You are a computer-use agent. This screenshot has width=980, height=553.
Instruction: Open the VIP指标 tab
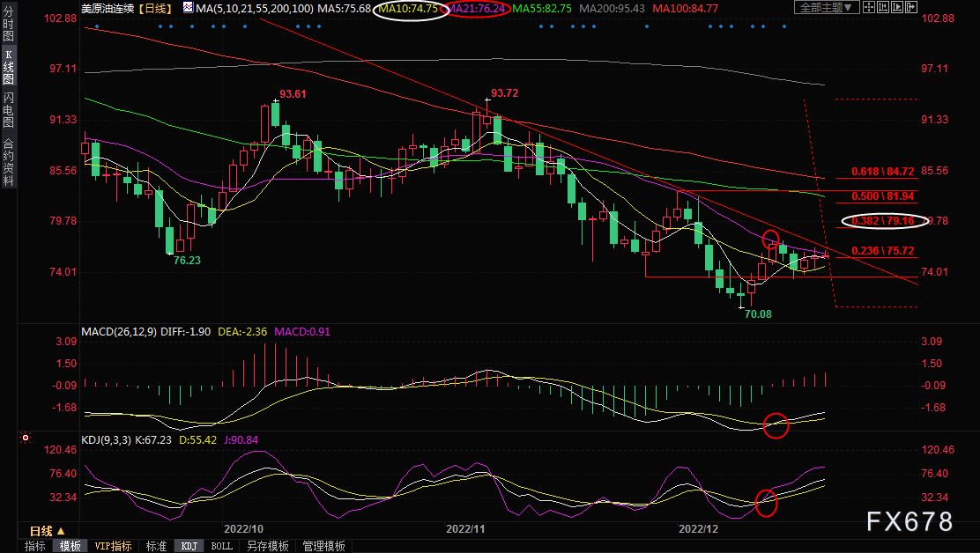pos(113,546)
